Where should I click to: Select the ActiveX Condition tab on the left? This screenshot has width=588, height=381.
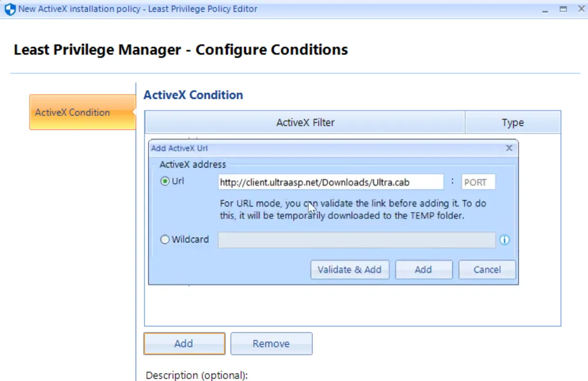point(72,112)
